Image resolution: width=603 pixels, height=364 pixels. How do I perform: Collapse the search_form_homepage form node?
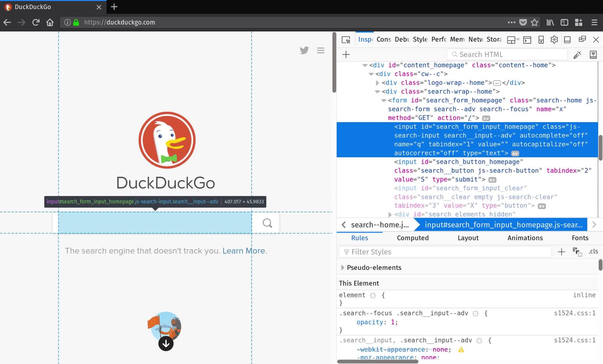click(x=383, y=100)
